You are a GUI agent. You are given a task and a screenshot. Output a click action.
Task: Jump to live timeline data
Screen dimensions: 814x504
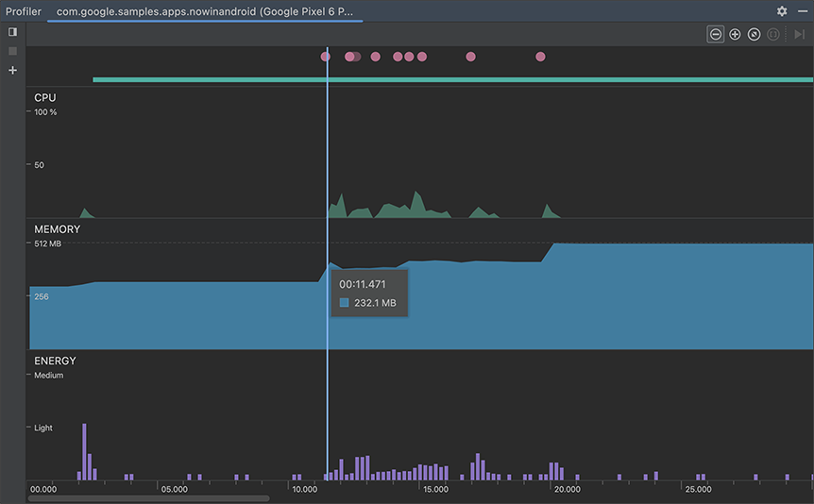point(799,34)
